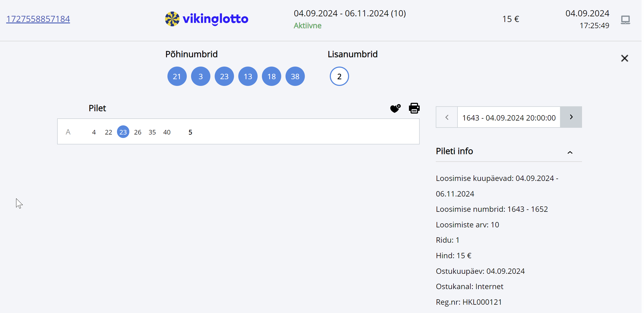Viewport: 644px width, 313px height.
Task: Open ticket number 1727558857184 link
Action: (x=38, y=19)
